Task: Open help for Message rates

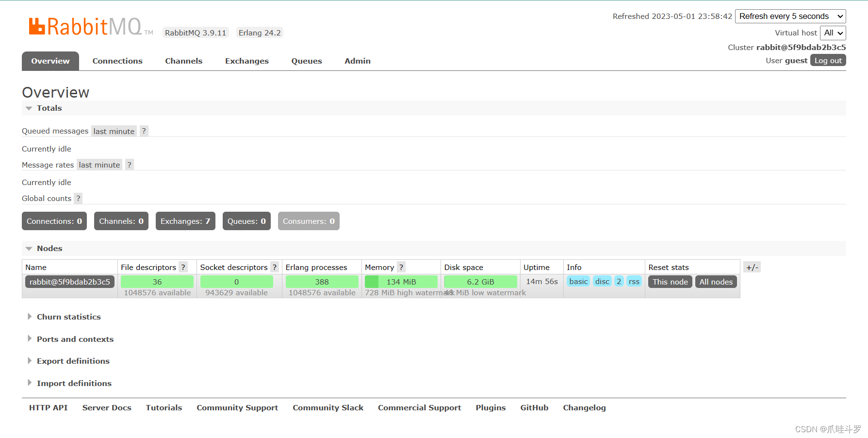Action: click(130, 165)
